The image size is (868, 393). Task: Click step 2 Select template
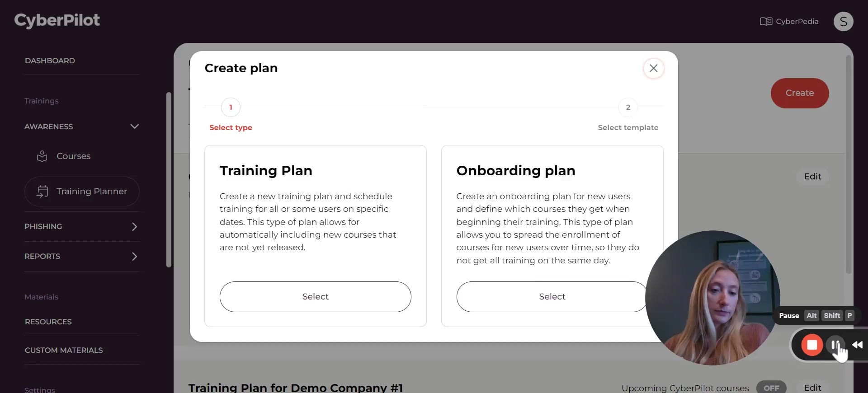[x=628, y=108]
